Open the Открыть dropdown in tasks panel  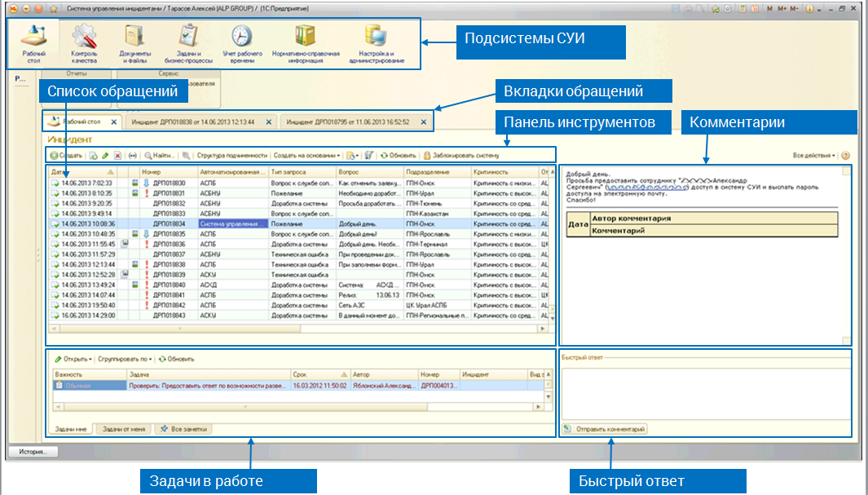[x=73, y=359]
